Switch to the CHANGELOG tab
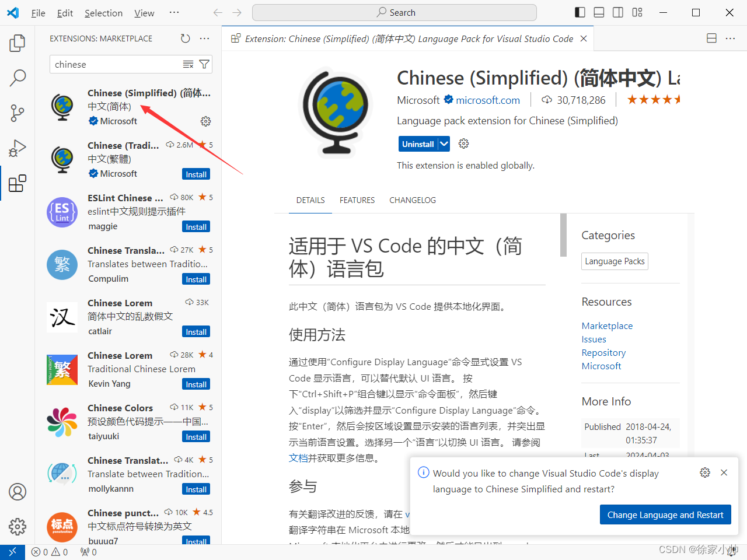The height and width of the screenshot is (560, 747). [413, 200]
